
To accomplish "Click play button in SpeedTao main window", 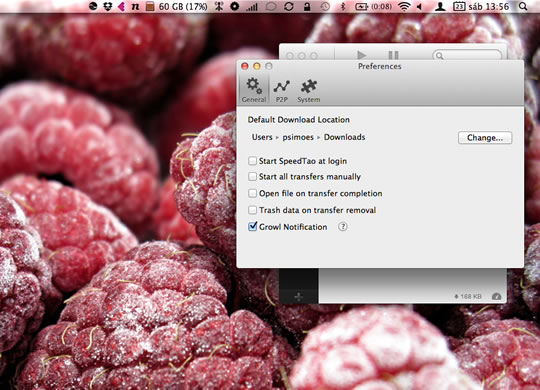I will tap(361, 55).
